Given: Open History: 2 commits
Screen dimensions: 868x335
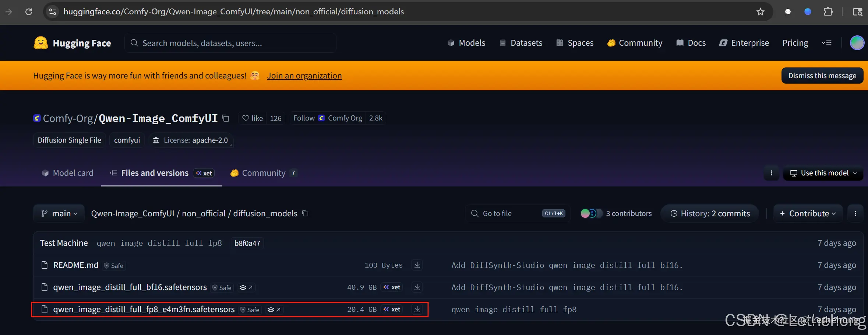Looking at the screenshot, I should pyautogui.click(x=710, y=213).
